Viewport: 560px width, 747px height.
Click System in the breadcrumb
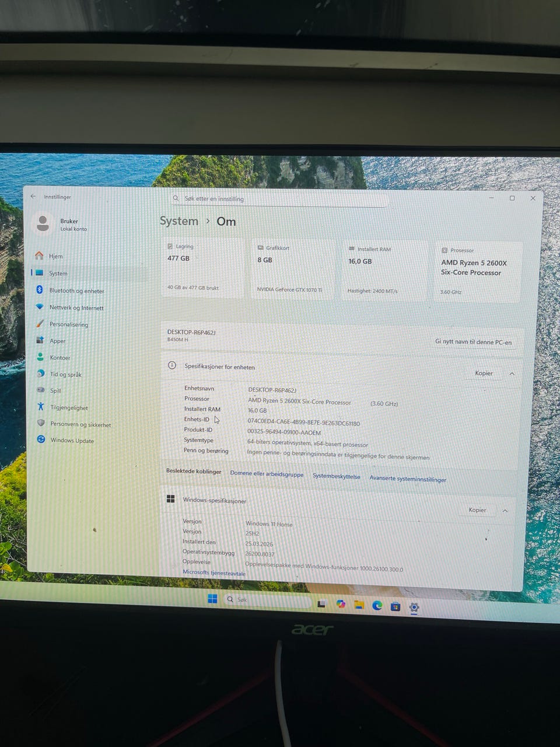pyautogui.click(x=178, y=221)
